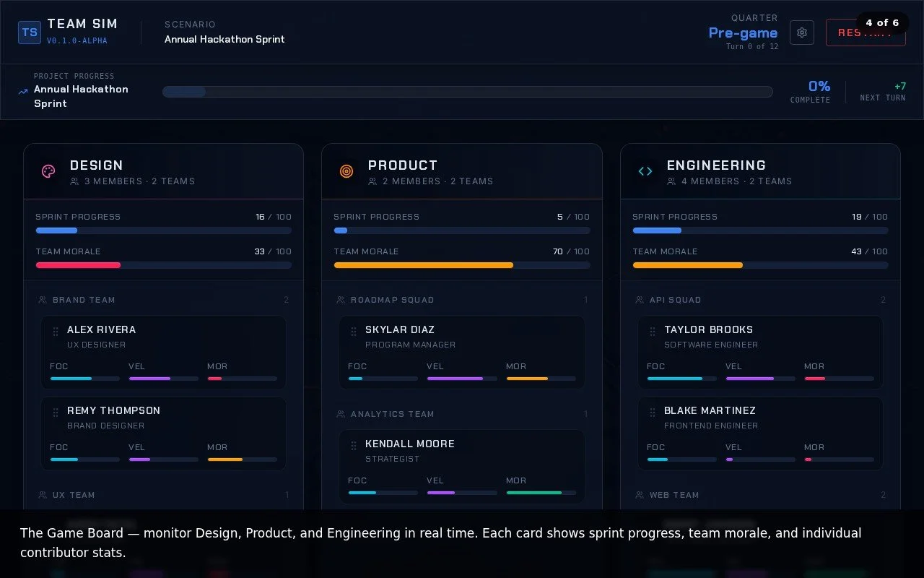Click the Web Team people icon
The height and width of the screenshot is (578, 924).
click(640, 495)
